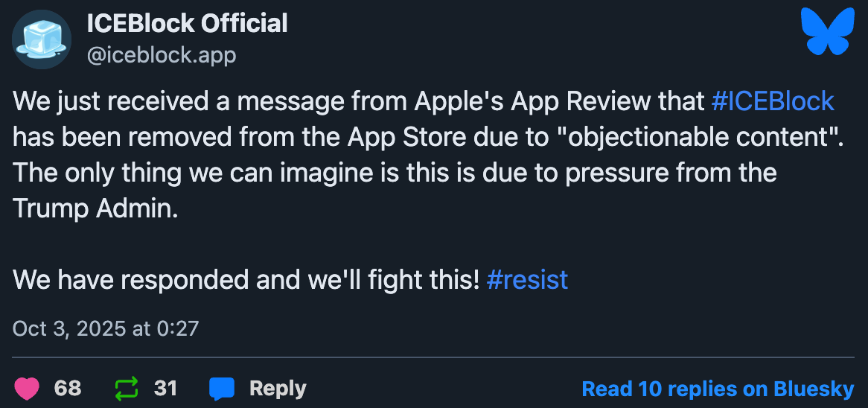The height and width of the screenshot is (408, 868).
Task: Repost using the green arrows icon
Action: pos(126,389)
